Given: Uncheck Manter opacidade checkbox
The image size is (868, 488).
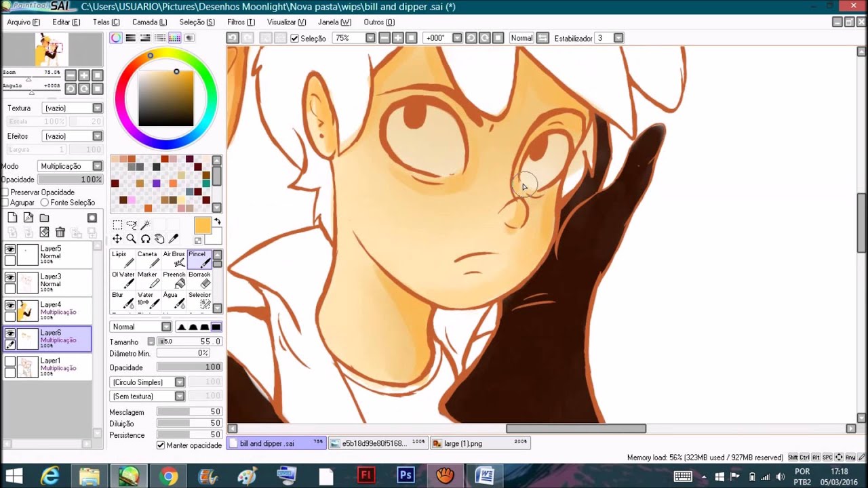Looking at the screenshot, I should [x=161, y=445].
